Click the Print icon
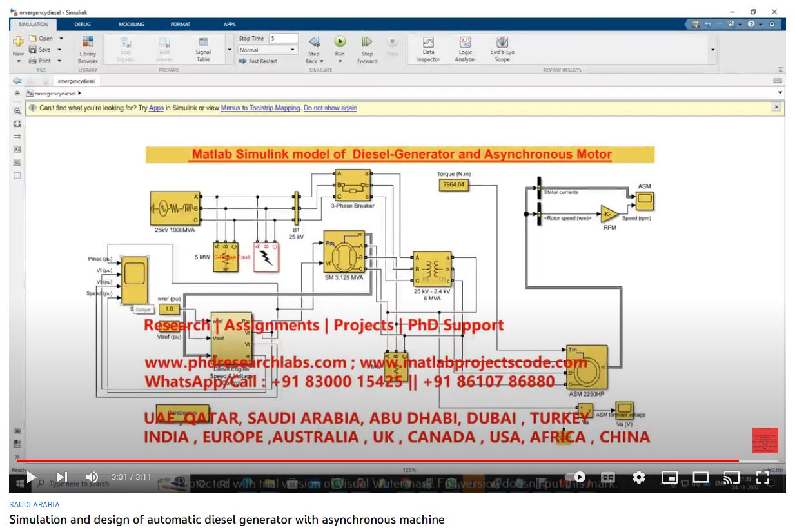The image size is (795, 532). [32, 61]
